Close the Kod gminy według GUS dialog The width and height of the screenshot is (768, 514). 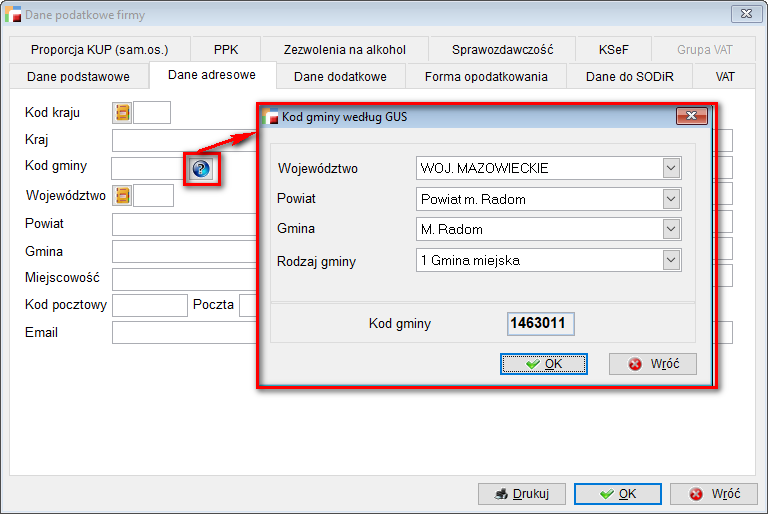click(x=691, y=117)
